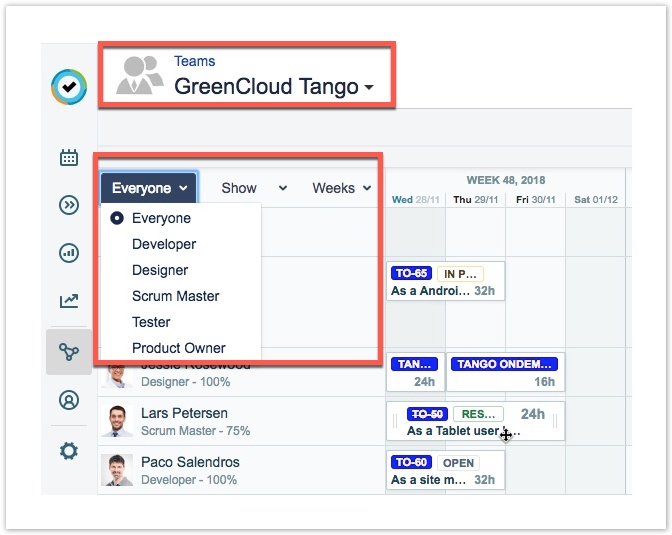
Task: Click the line graph trend icon
Action: pyautogui.click(x=69, y=300)
